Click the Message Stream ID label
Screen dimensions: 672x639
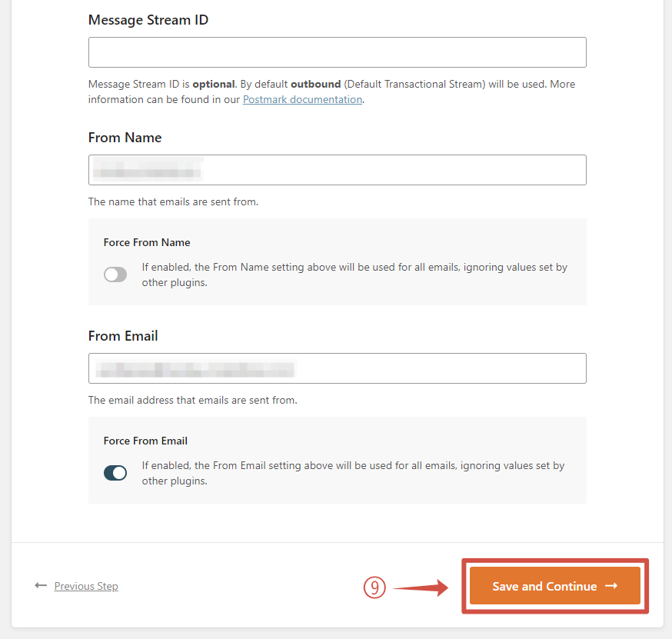tap(148, 20)
